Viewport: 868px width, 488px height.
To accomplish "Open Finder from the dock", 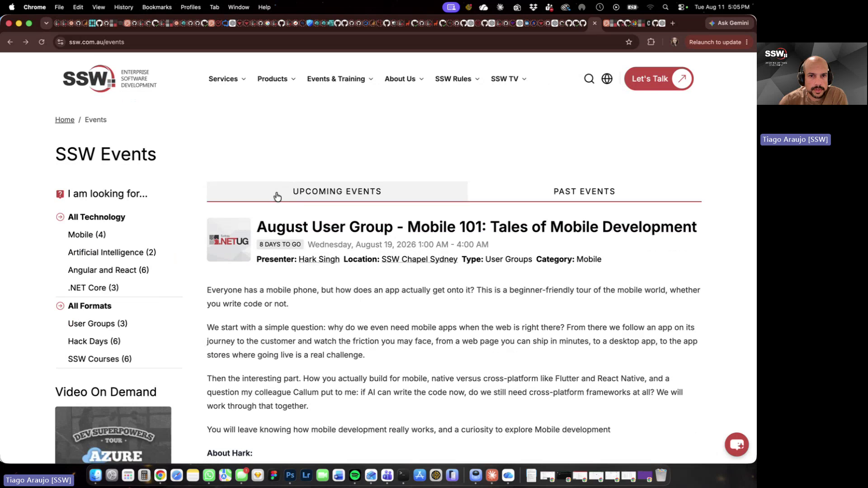I will [95, 475].
